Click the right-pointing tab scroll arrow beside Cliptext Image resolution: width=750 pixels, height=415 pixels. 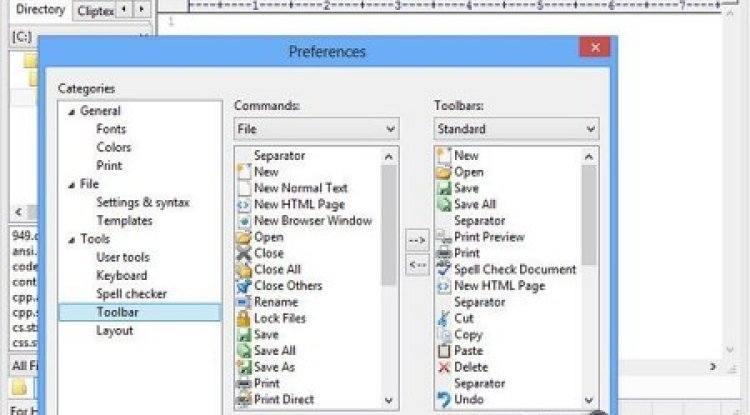141,9
